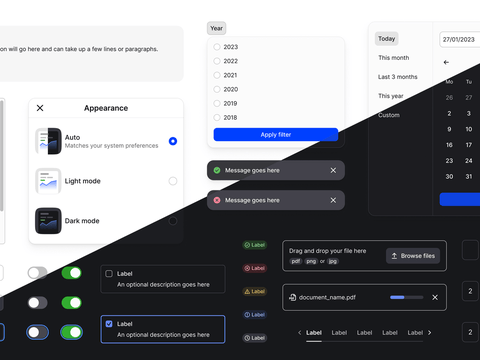Select the 2020 year radio option
This screenshot has width=480, height=360.
[x=217, y=89]
